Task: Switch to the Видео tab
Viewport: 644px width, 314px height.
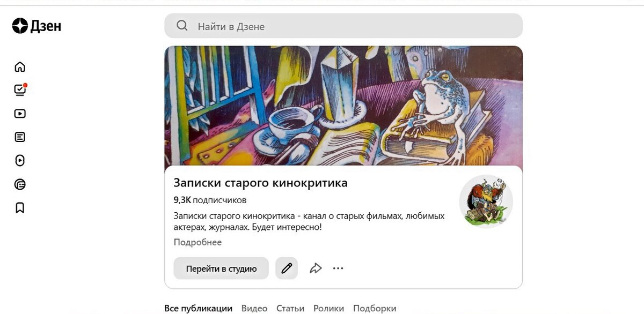Action: (x=254, y=308)
